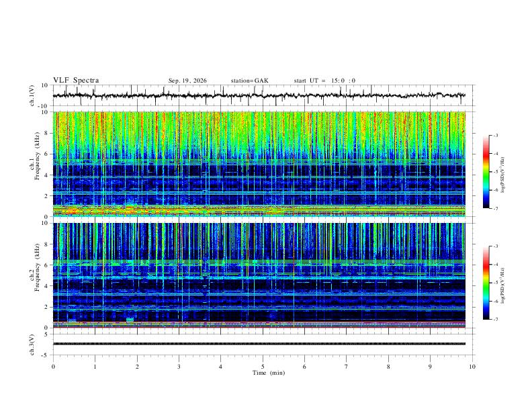Click the ch.3(V) axis label
532x411 pixels.
[32, 345]
